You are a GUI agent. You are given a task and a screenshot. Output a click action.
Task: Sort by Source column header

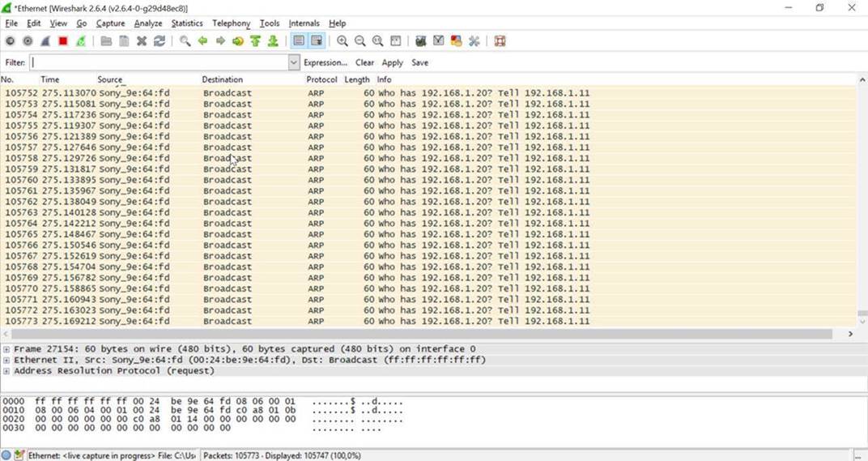109,79
